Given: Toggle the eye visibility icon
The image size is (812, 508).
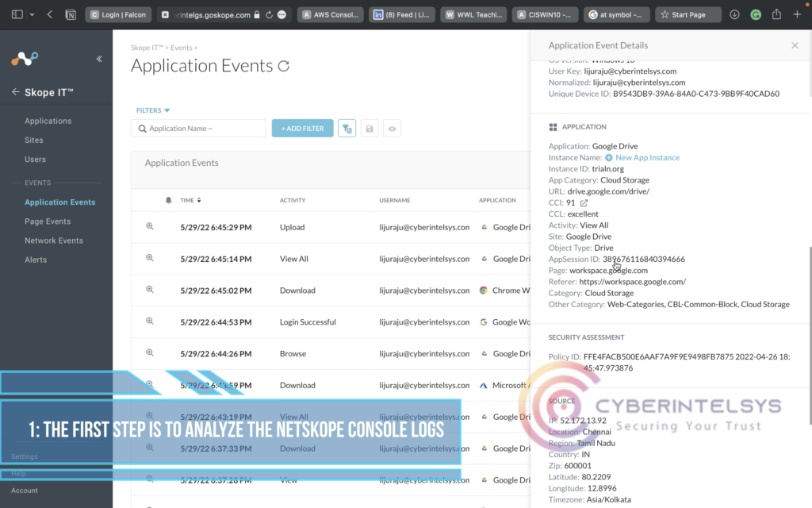Looking at the screenshot, I should pyautogui.click(x=392, y=129).
